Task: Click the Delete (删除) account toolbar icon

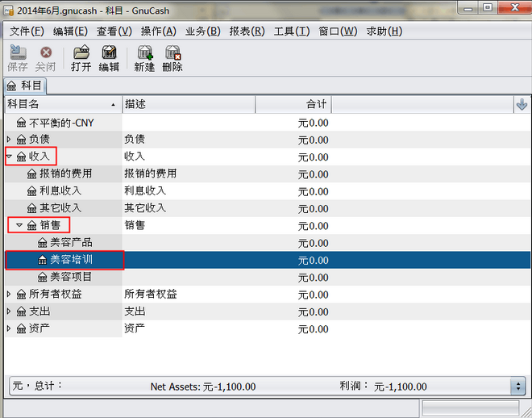Action: click(172, 52)
